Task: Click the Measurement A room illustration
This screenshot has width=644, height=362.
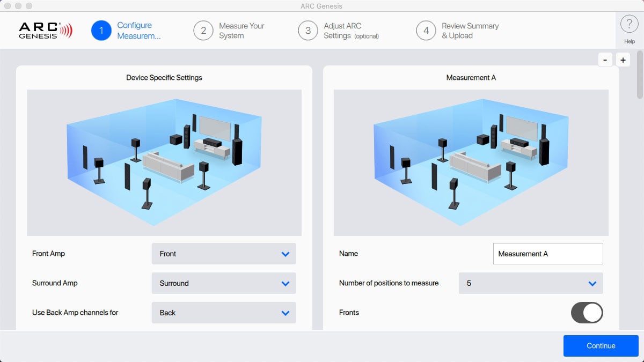Action: tap(471, 162)
